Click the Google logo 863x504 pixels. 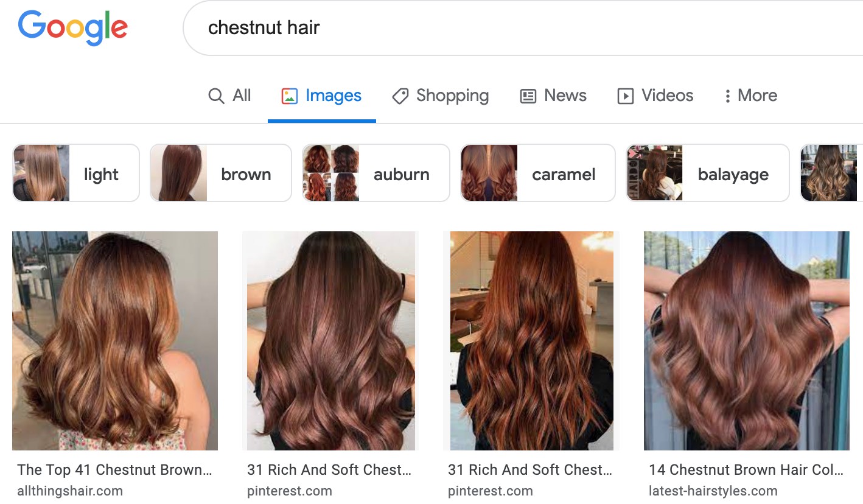click(73, 28)
